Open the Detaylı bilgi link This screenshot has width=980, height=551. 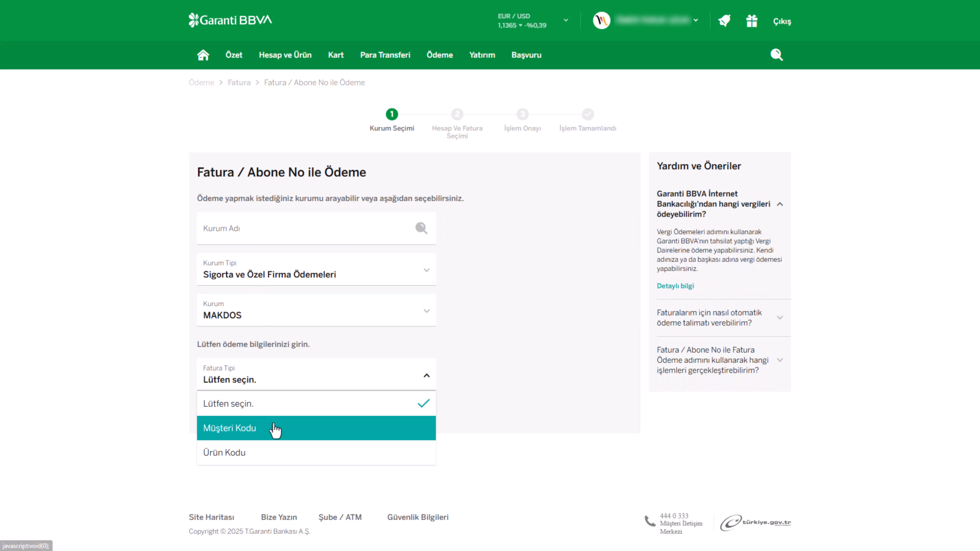675,286
